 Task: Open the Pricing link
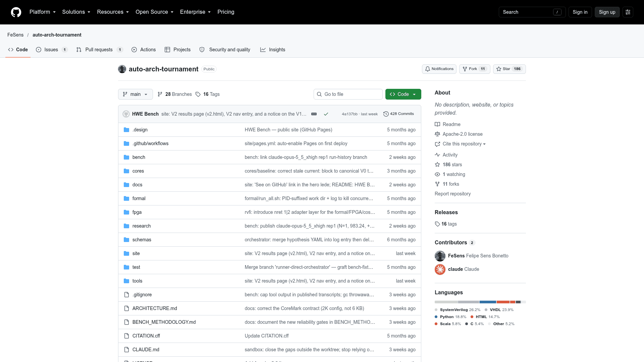point(226,12)
